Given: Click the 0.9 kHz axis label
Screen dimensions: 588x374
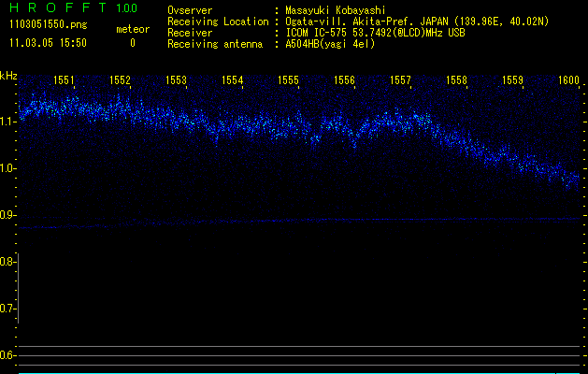Looking at the screenshot, I should click(x=7, y=215).
